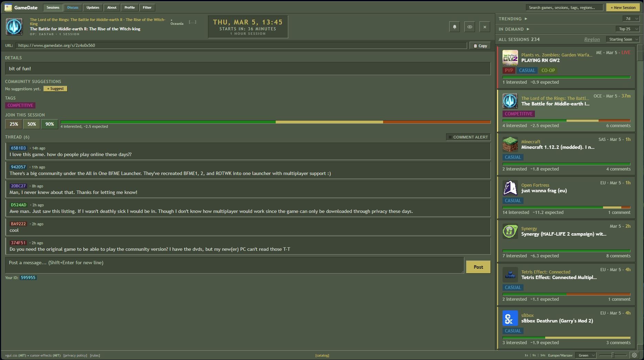644x360 pixels.
Task: Open settings via the gear icon
Action: click(634, 355)
